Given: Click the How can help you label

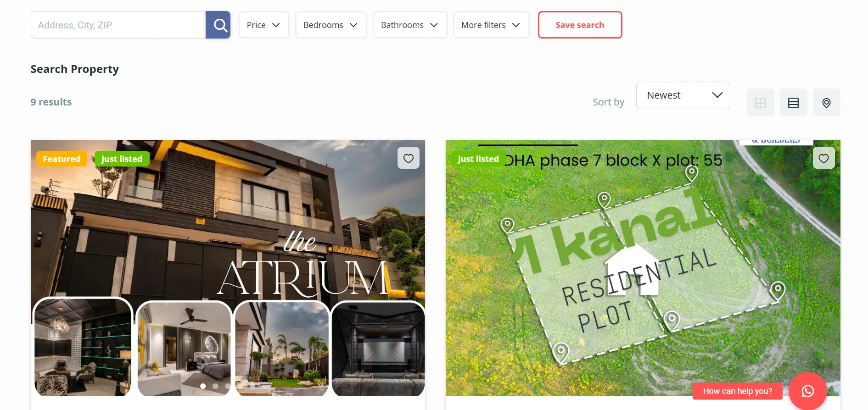Looking at the screenshot, I should tap(737, 391).
